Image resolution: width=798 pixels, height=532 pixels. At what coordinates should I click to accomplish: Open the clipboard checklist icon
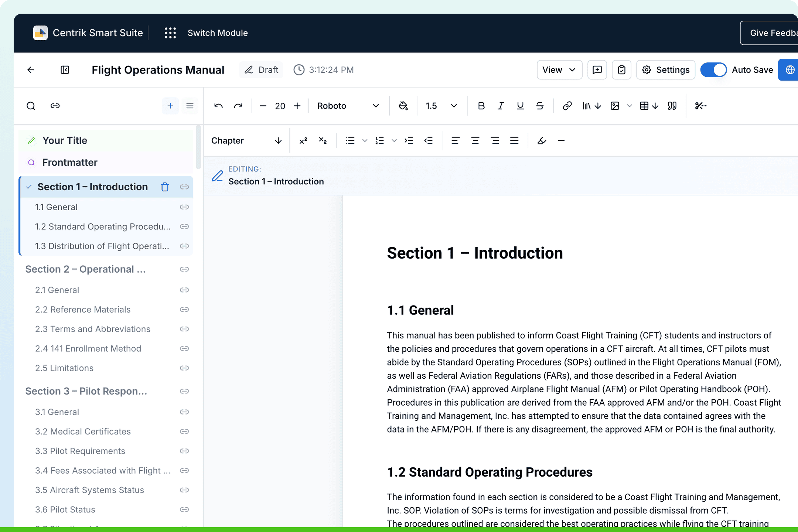(x=621, y=70)
